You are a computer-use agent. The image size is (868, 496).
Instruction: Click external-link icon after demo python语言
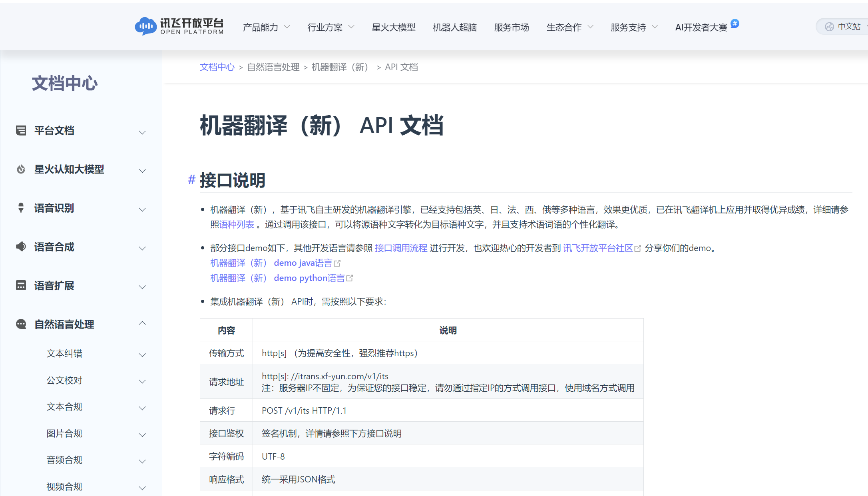(350, 278)
